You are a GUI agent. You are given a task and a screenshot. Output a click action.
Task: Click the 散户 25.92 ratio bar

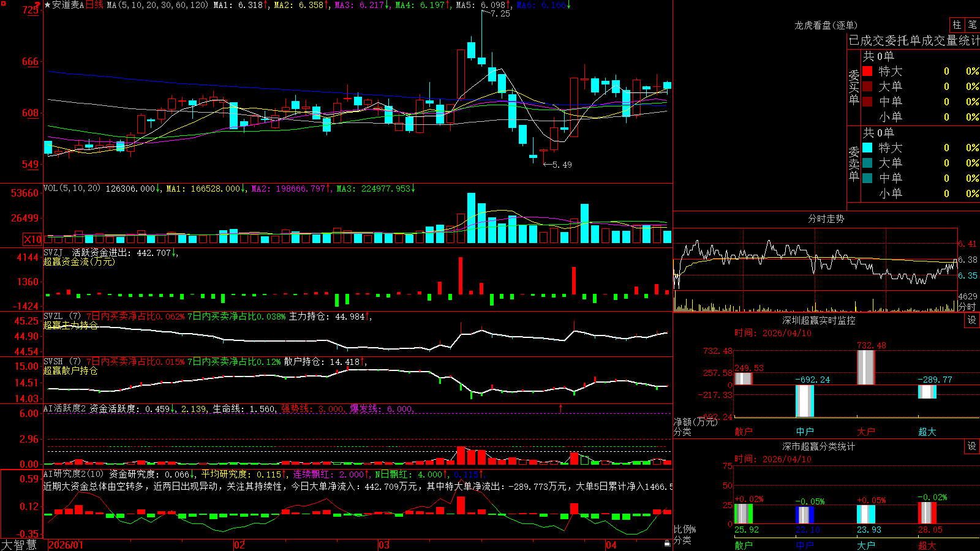[743, 514]
